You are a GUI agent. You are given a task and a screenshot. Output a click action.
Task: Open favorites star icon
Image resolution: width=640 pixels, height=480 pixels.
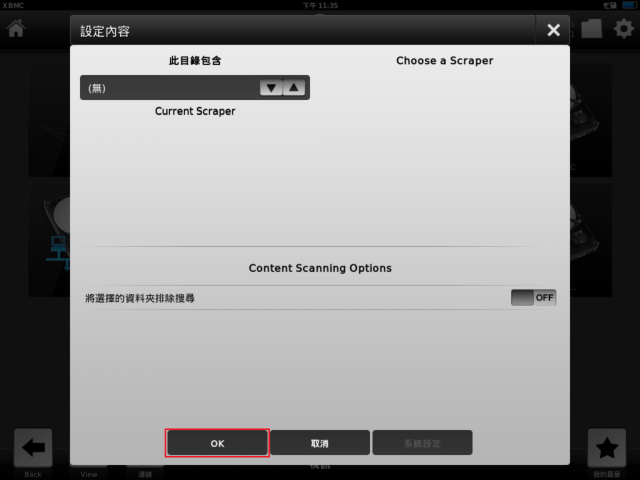(x=607, y=448)
